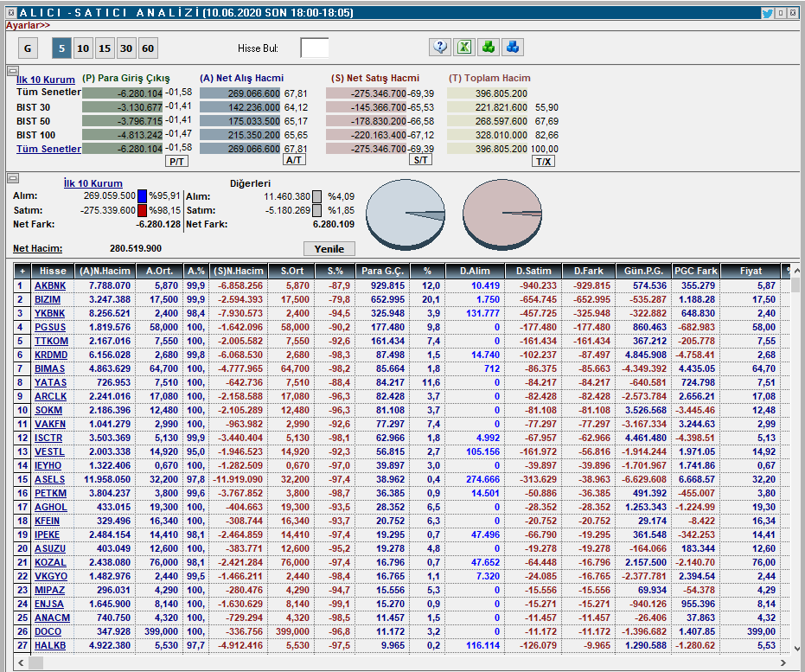Open the İlk 10 Kurum link above Tüm Senetler
This screenshot has width=805, height=672.
[45, 79]
